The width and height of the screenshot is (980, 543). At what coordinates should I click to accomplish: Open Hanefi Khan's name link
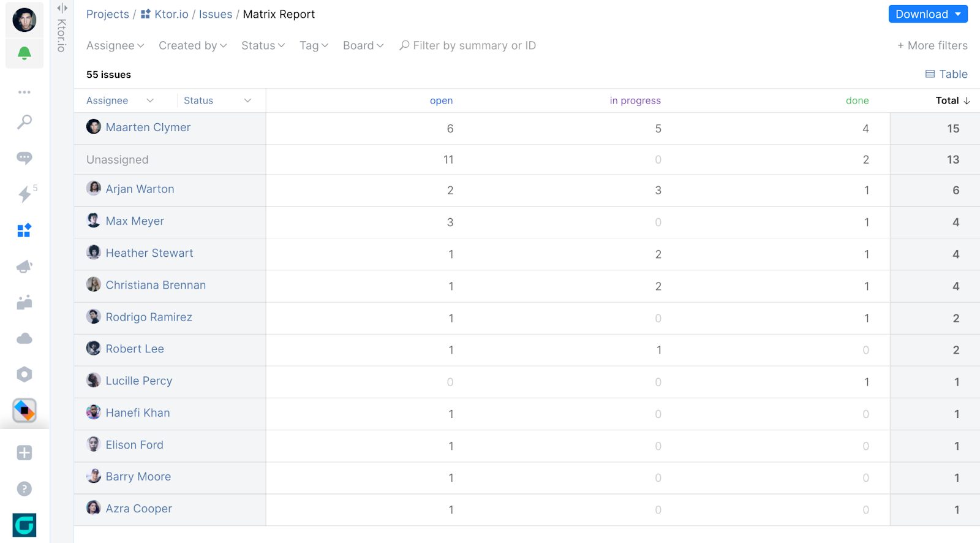pyautogui.click(x=138, y=412)
